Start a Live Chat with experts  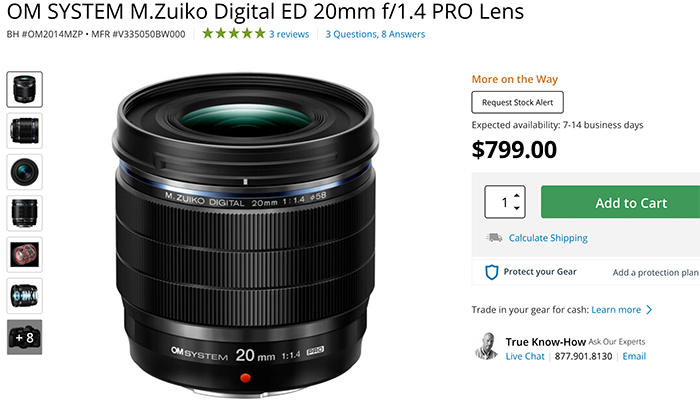525,356
